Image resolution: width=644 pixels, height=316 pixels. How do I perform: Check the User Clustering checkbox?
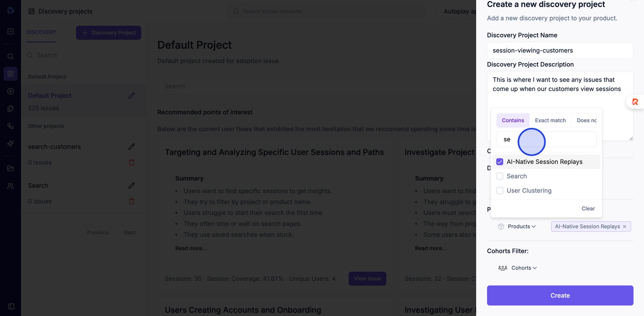pos(500,191)
